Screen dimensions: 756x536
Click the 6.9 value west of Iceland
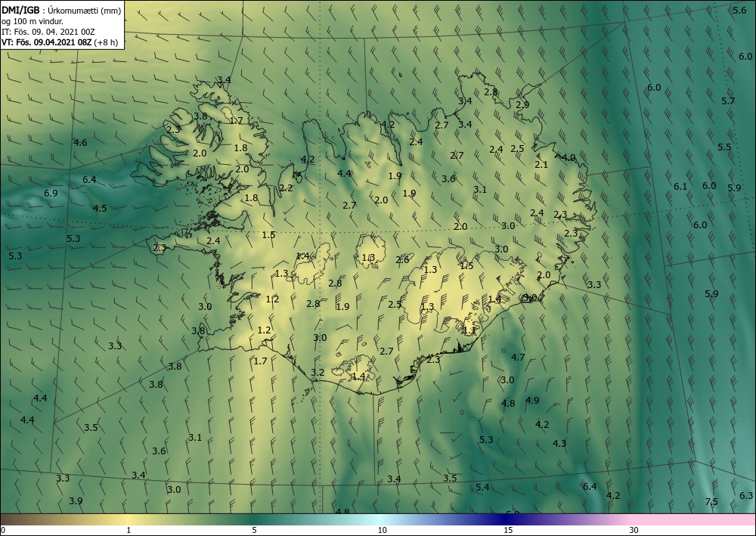click(51, 194)
